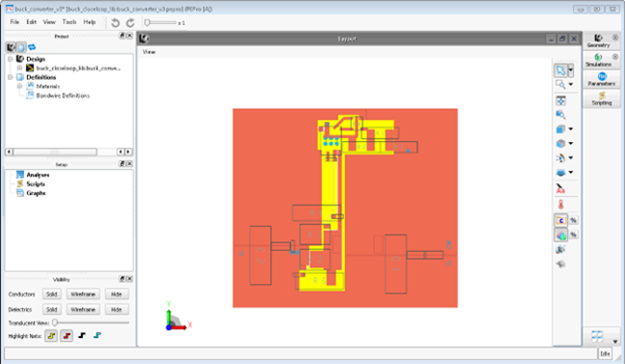625x364 pixels.
Task: Open the View menu in Layout window
Action: coord(149,52)
